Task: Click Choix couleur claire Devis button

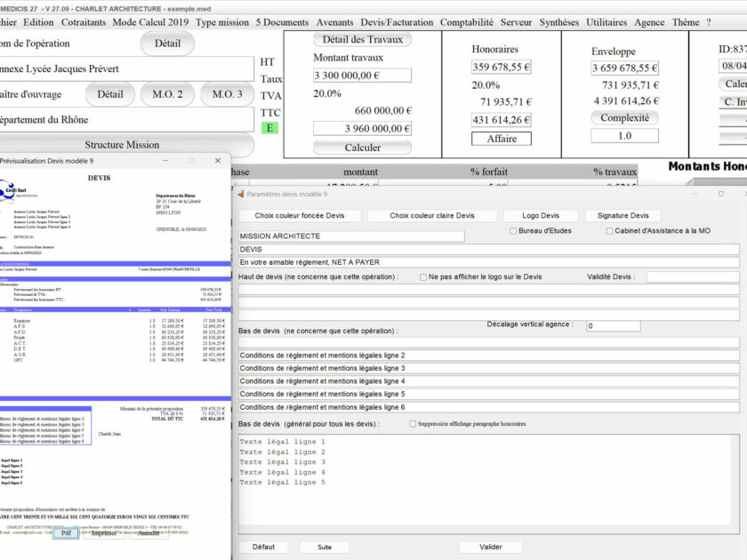Action: pyautogui.click(x=432, y=216)
